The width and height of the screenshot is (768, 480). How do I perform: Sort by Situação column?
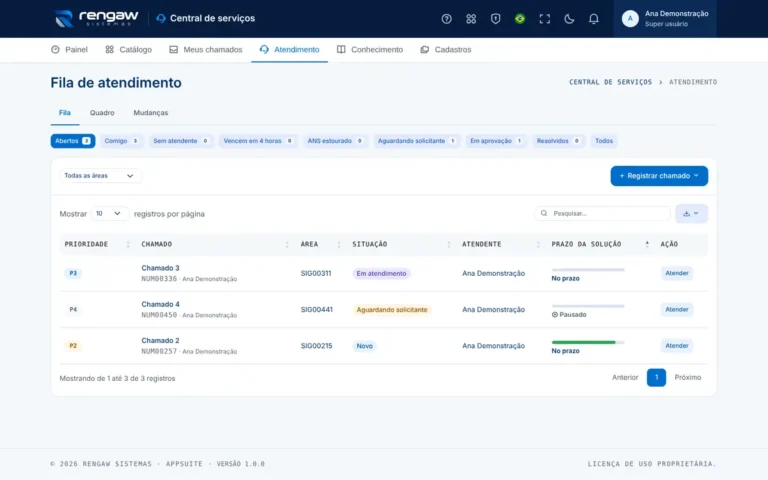click(402, 244)
